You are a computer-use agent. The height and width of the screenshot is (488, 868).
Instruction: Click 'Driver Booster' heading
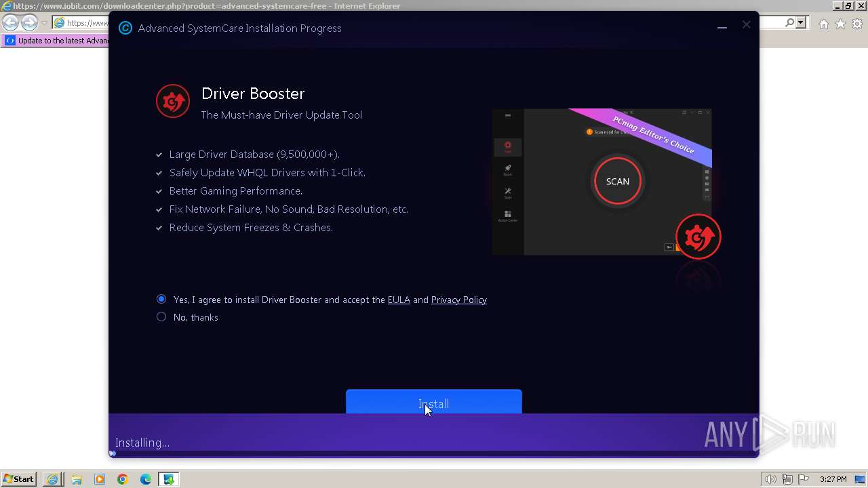253,93
